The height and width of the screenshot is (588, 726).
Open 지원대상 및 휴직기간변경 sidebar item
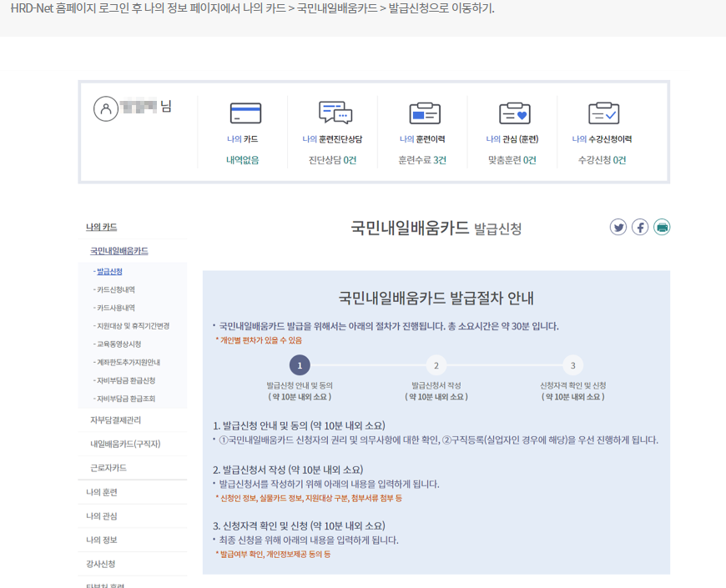[133, 325]
